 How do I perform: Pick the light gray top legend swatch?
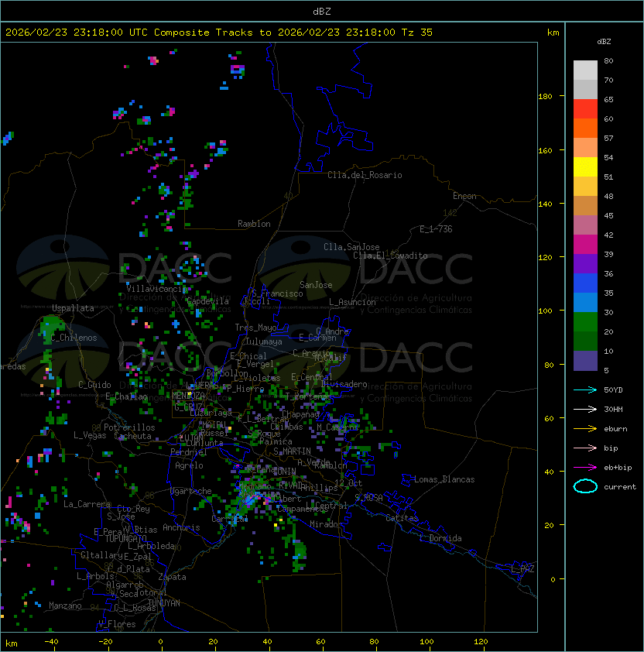click(585, 70)
